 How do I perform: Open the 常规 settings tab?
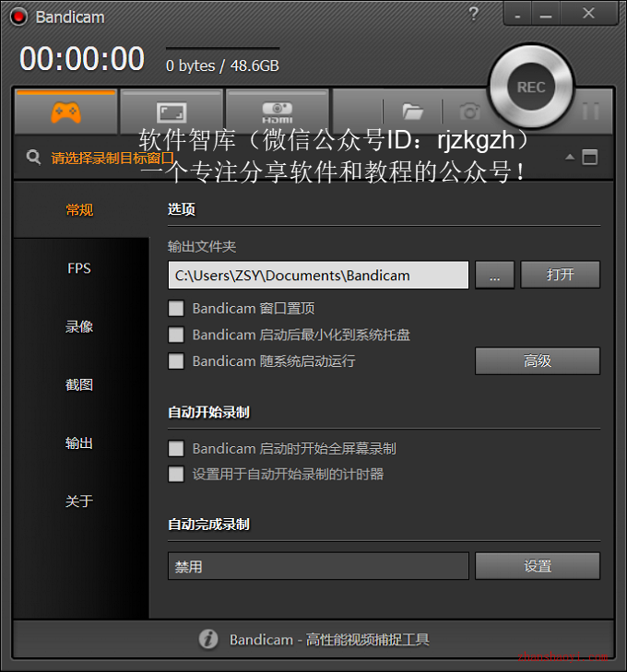79,210
